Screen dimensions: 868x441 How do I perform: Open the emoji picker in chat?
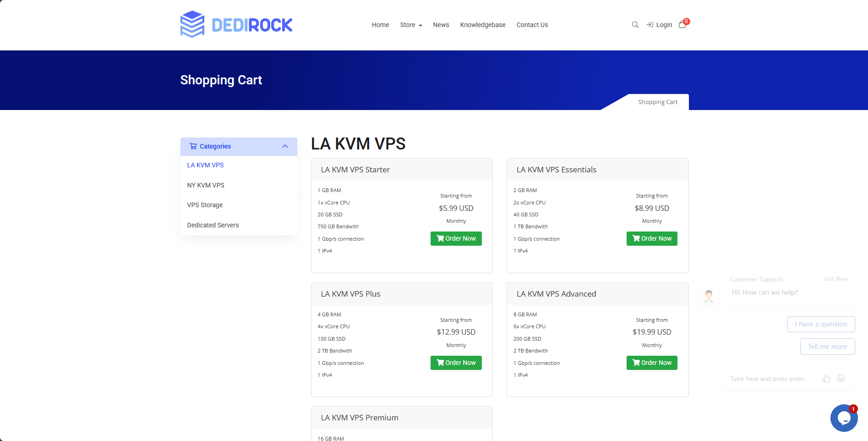pyautogui.click(x=841, y=378)
